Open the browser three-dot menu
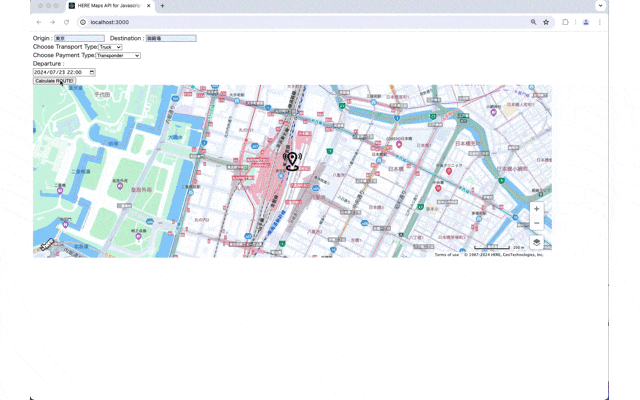640x400 pixels. [x=600, y=22]
